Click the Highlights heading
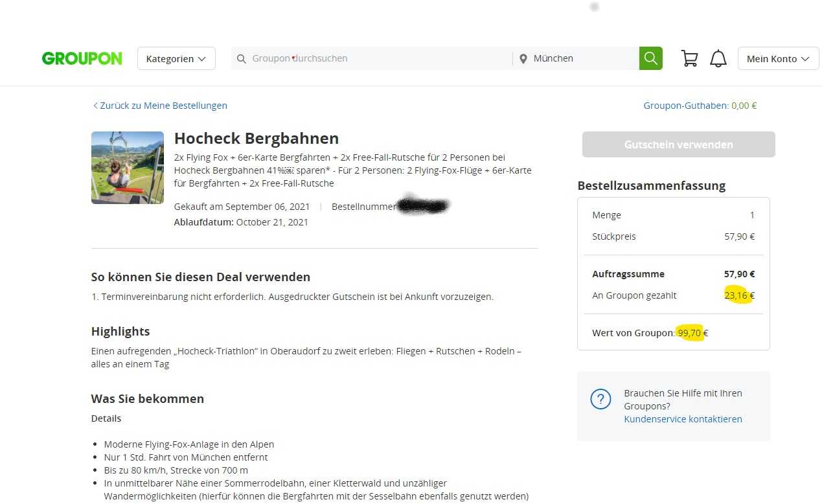The width and height of the screenshot is (822, 504). (120, 332)
